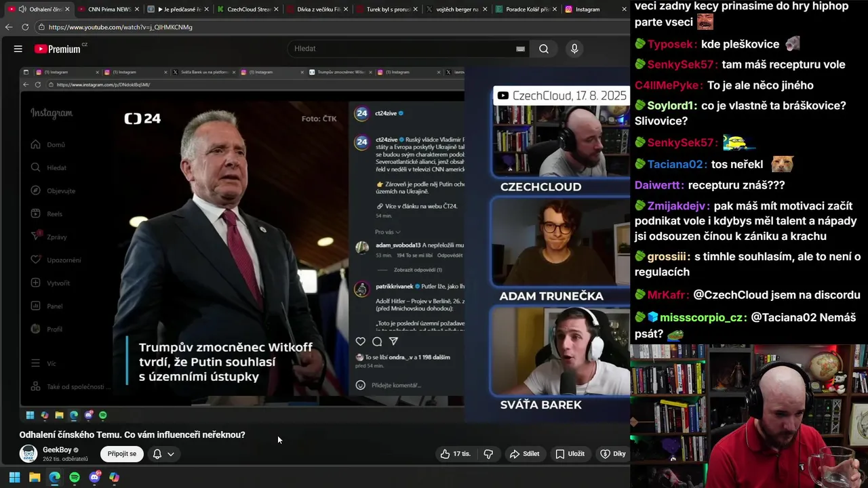Screen dimensions: 868x488
Task: Click Zobrazit odpovědi (1) in comments
Action: [x=418, y=270]
